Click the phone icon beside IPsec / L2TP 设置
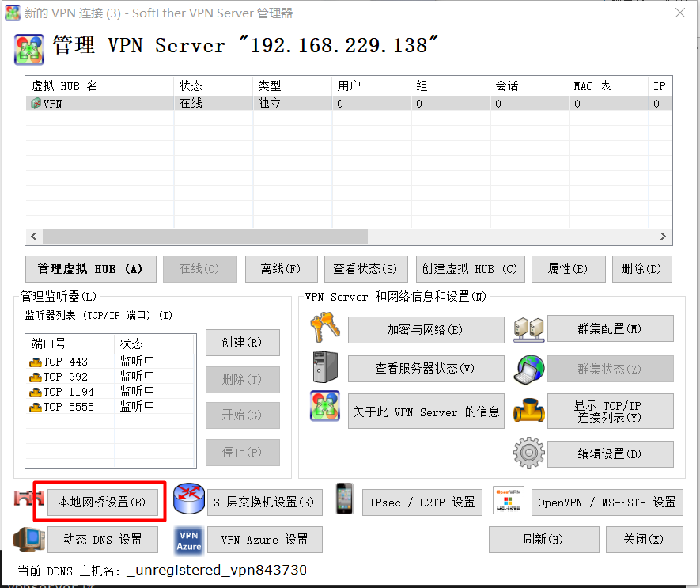 [345, 499]
